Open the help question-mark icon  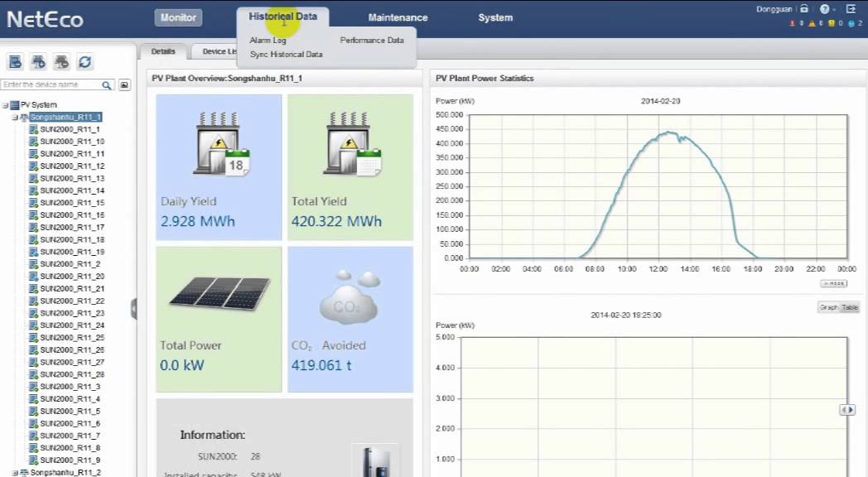(x=824, y=9)
